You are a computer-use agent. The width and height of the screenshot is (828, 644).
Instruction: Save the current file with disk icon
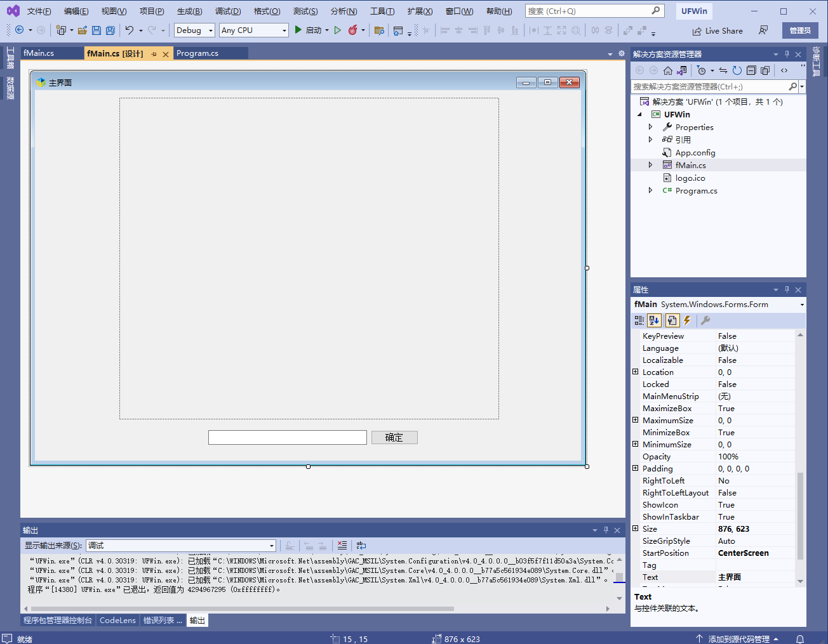point(97,30)
